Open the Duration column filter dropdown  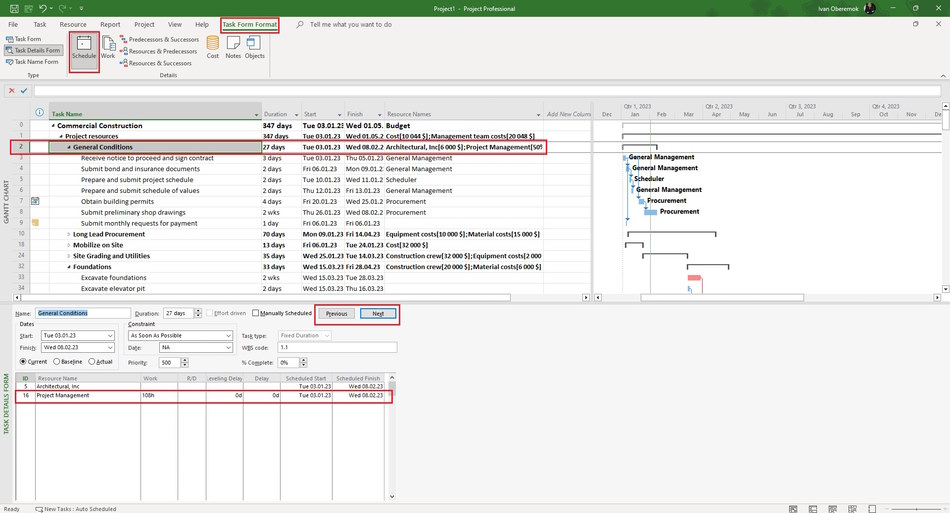pos(296,114)
